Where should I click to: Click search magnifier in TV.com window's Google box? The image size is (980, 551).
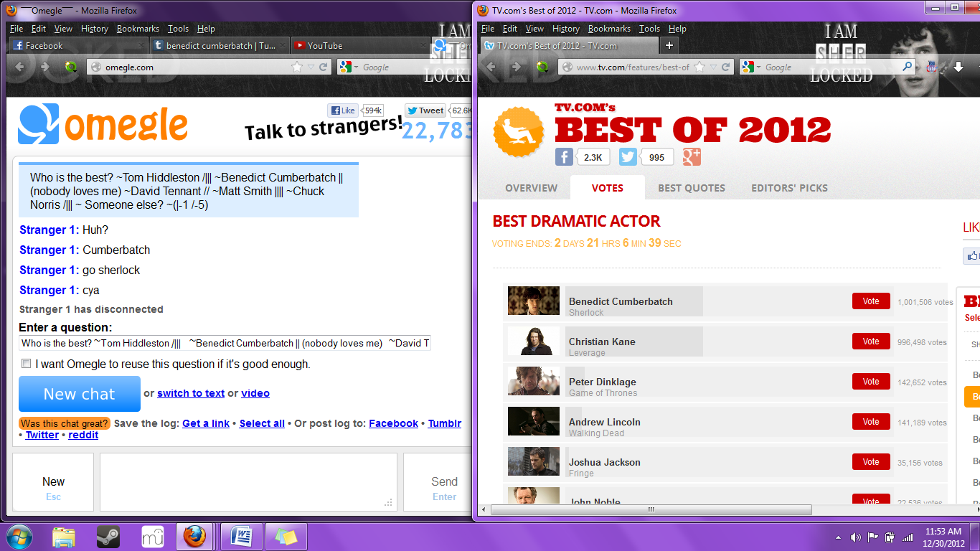point(908,67)
